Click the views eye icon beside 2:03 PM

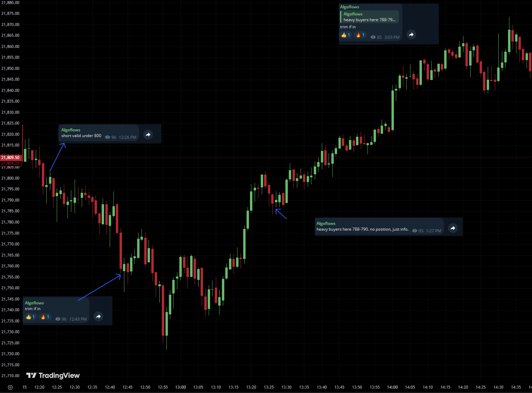[x=373, y=37]
